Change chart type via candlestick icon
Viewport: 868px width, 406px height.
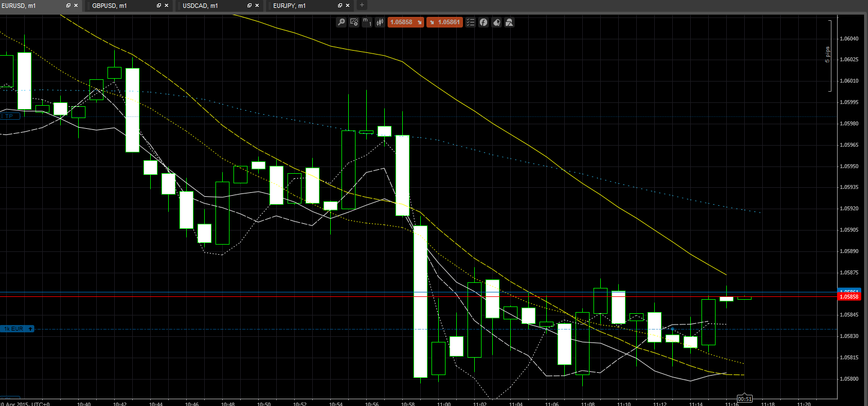click(380, 22)
